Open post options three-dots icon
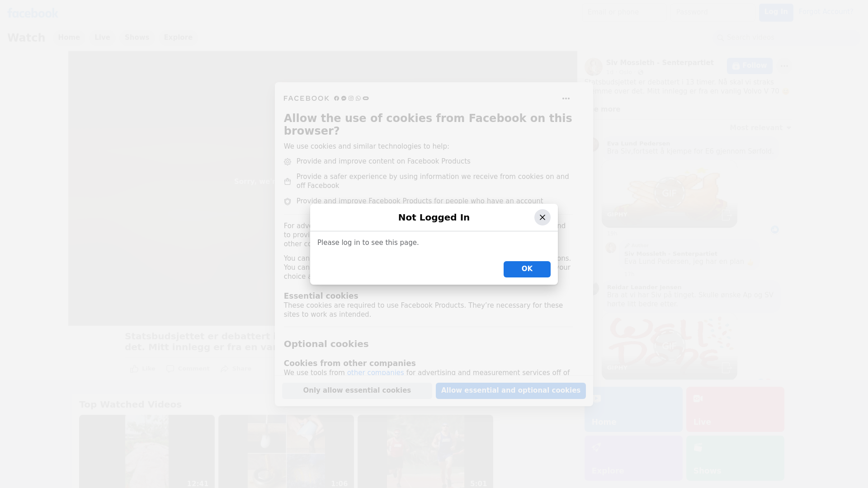 (x=784, y=66)
